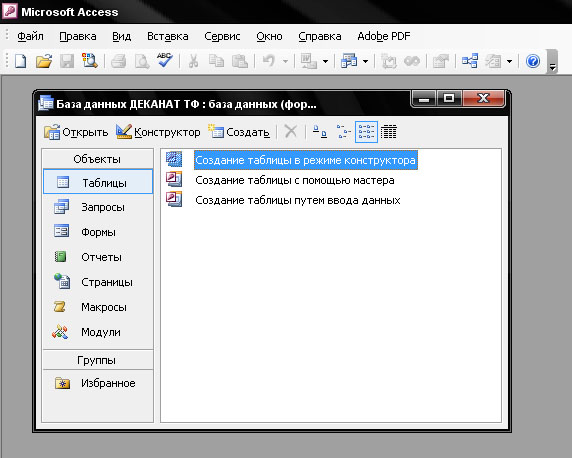The width and height of the screenshot is (572, 458).
Task: Click the Cut scissors icon
Action: click(193, 61)
